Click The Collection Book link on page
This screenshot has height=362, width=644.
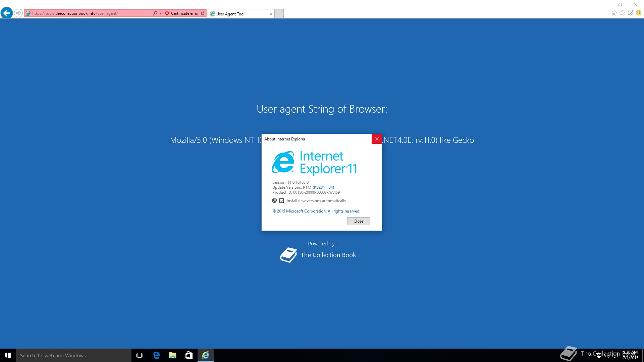point(328,255)
